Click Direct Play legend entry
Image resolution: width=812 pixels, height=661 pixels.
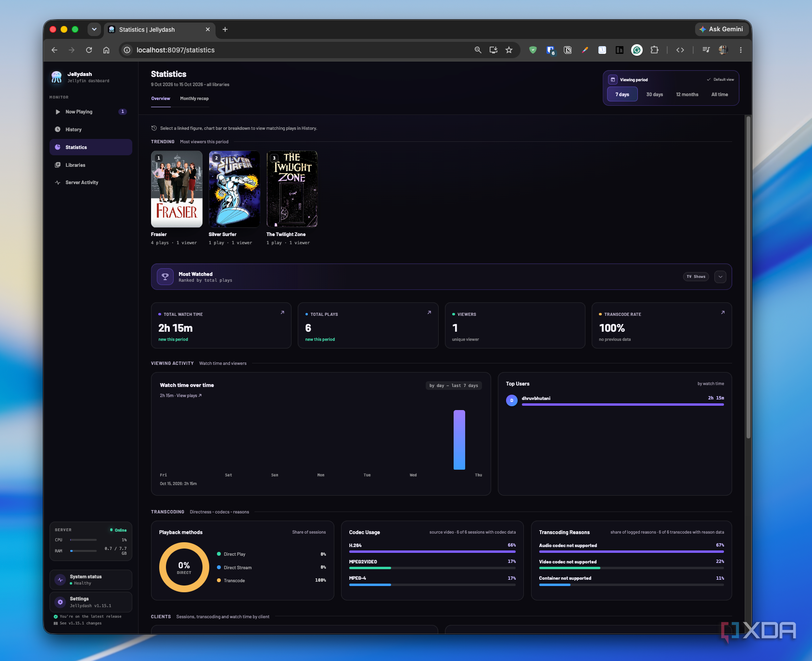point(271,554)
